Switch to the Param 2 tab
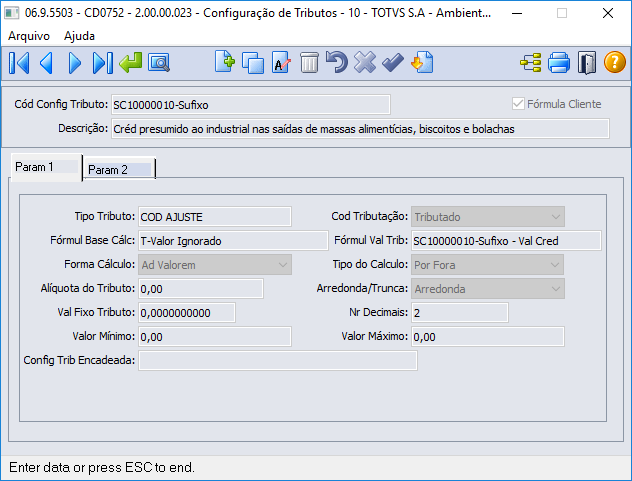This screenshot has height=481, width=632. [119, 169]
